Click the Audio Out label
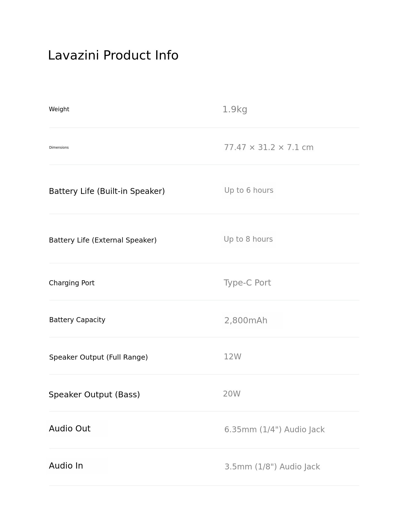This screenshot has height=532, width=419. click(70, 429)
